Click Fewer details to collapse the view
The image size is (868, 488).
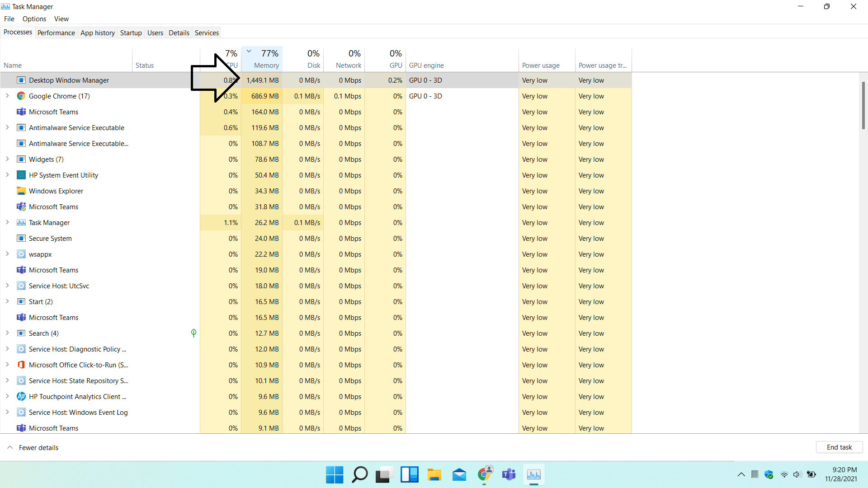pyautogui.click(x=32, y=447)
